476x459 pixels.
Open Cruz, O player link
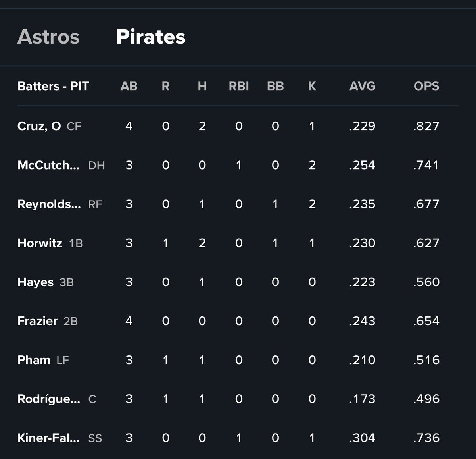[39, 126]
